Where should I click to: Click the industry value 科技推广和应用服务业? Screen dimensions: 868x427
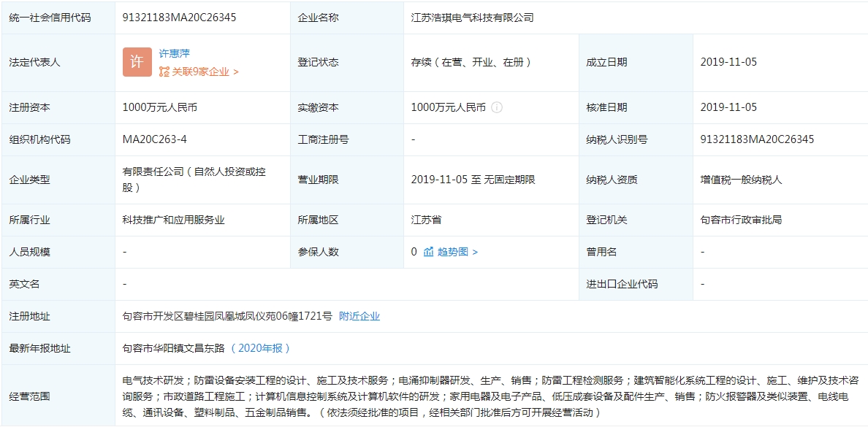pos(174,220)
